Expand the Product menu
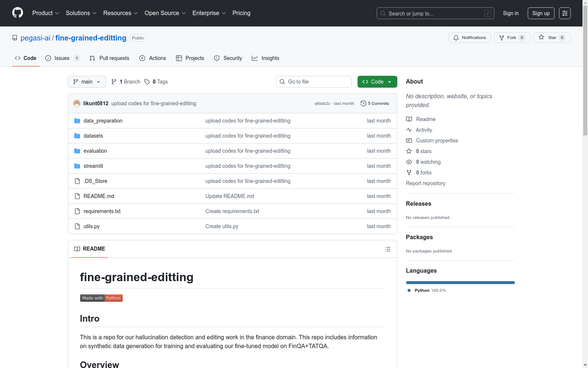This screenshot has height=368, width=588. point(46,13)
